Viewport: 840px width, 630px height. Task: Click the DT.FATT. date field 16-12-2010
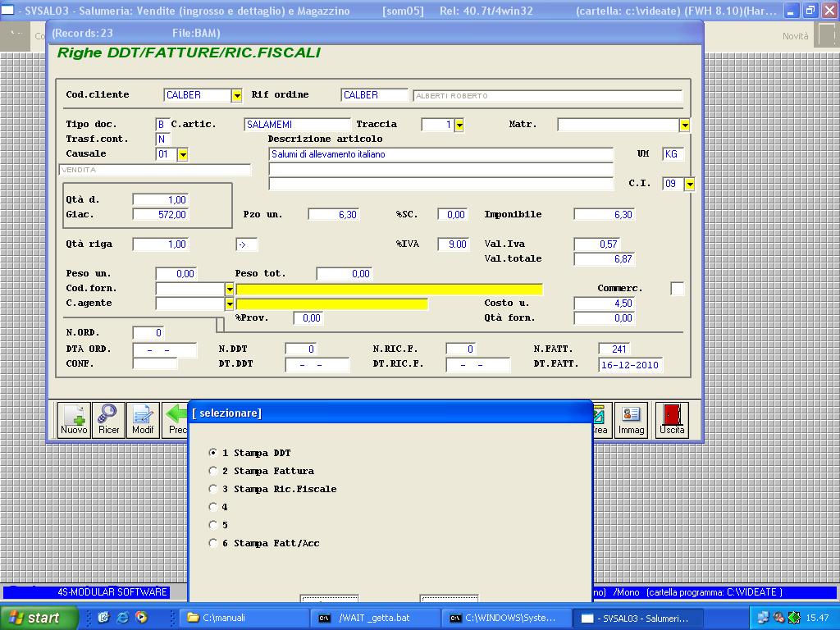click(x=630, y=365)
